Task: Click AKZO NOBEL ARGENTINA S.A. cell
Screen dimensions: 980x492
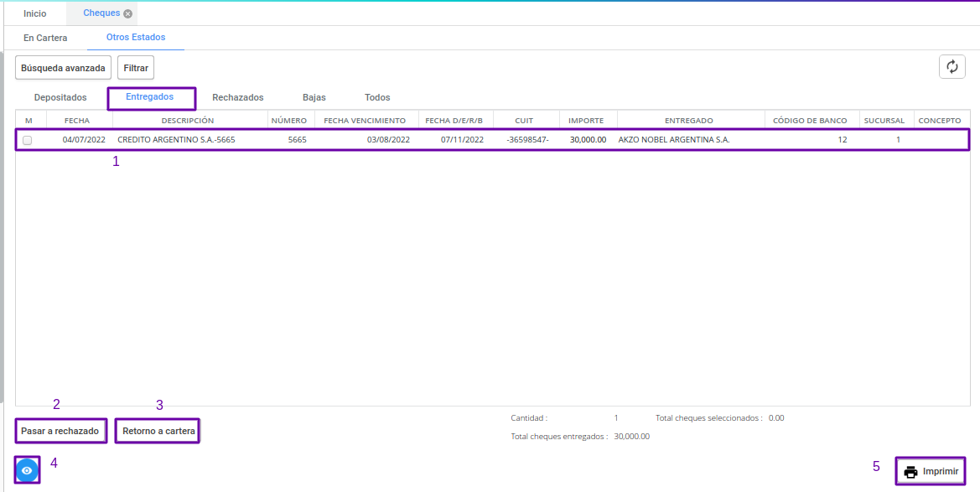Action: tap(674, 140)
